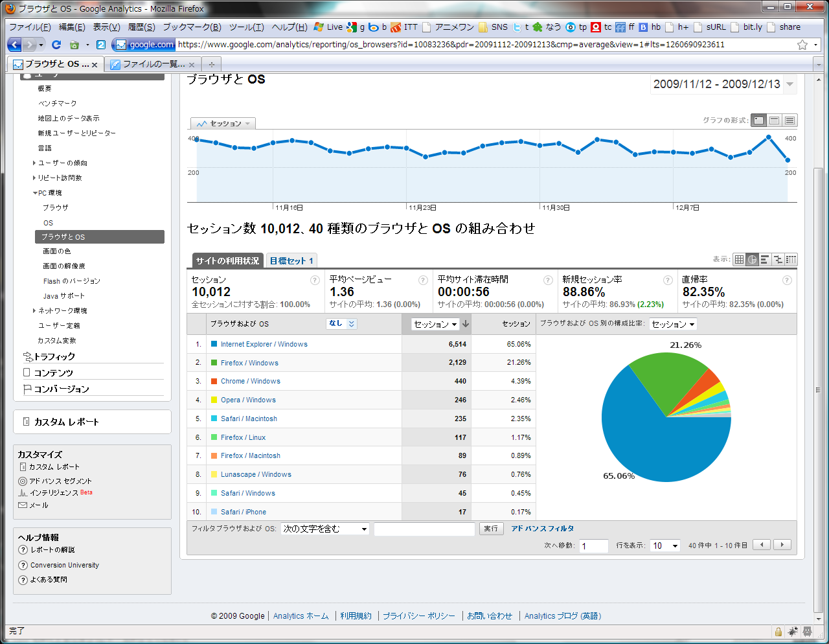Select 画面の解像度 in sidebar
The height and width of the screenshot is (644, 829).
pyautogui.click(x=64, y=266)
